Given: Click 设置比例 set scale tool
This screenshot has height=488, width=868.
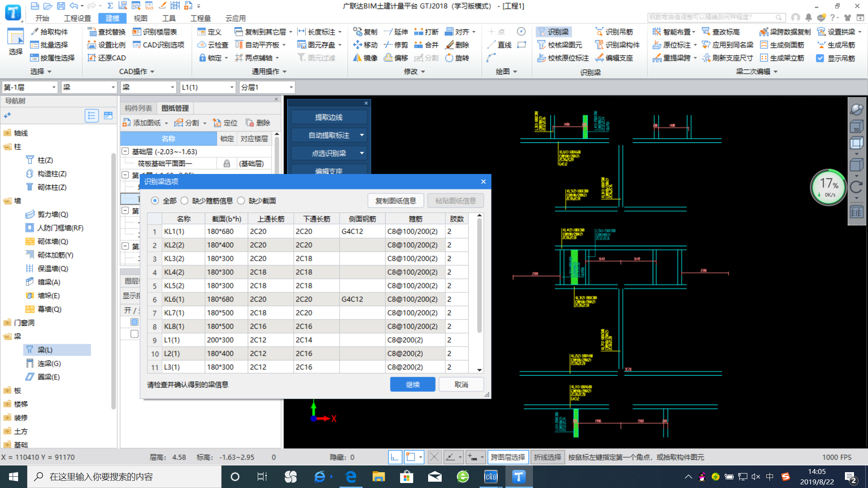Looking at the screenshot, I should 107,45.
